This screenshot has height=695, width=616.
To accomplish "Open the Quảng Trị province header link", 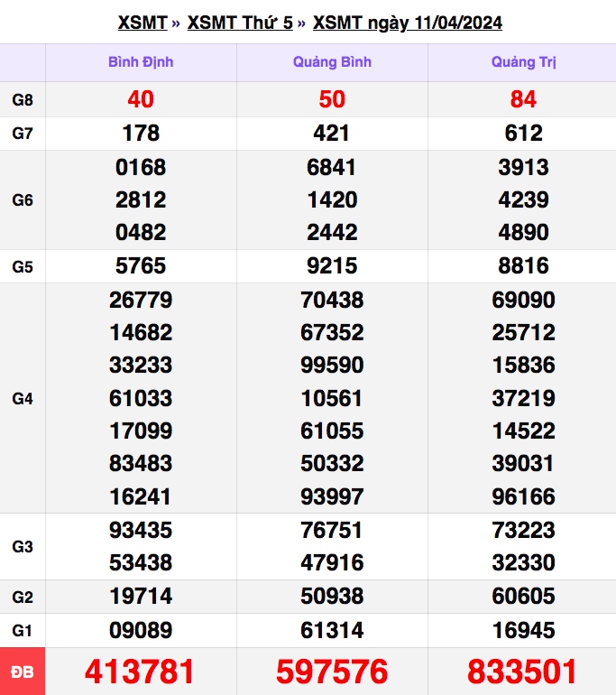I will point(523,62).
